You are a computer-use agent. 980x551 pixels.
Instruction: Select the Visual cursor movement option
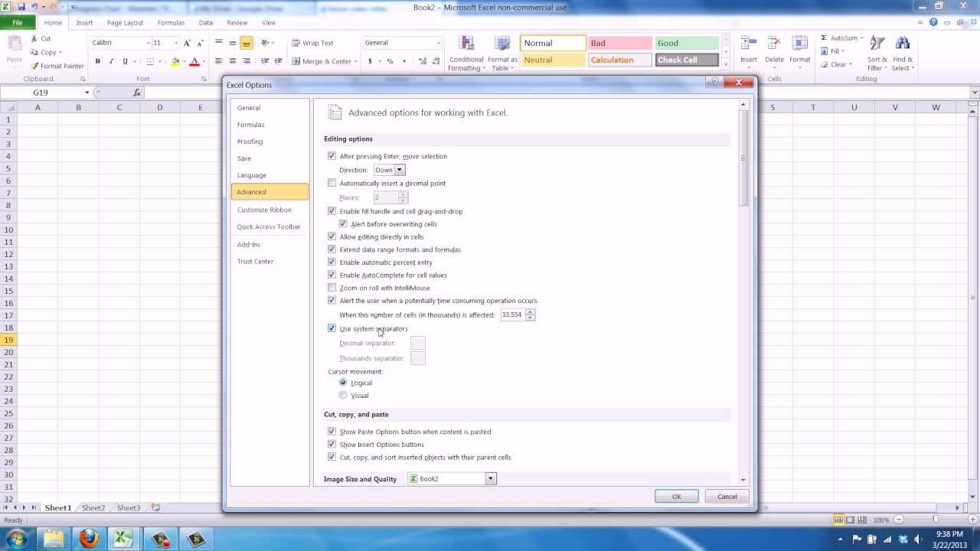click(x=343, y=396)
